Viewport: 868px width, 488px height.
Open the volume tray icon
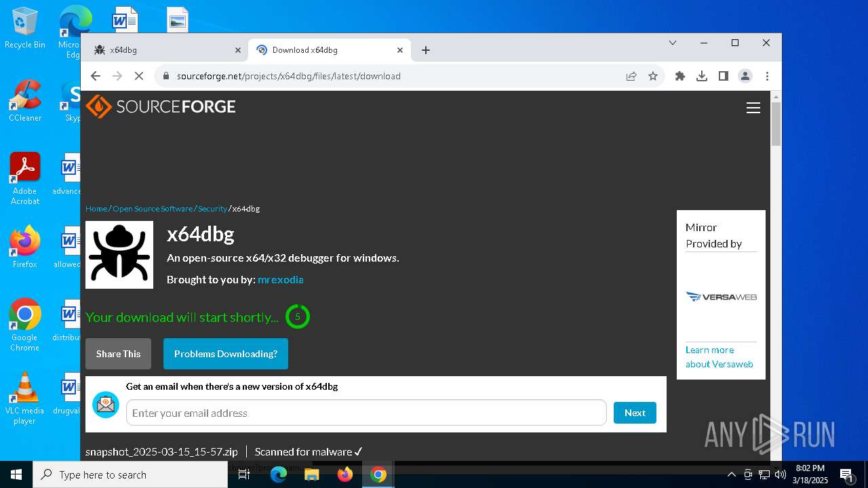pyautogui.click(x=781, y=474)
